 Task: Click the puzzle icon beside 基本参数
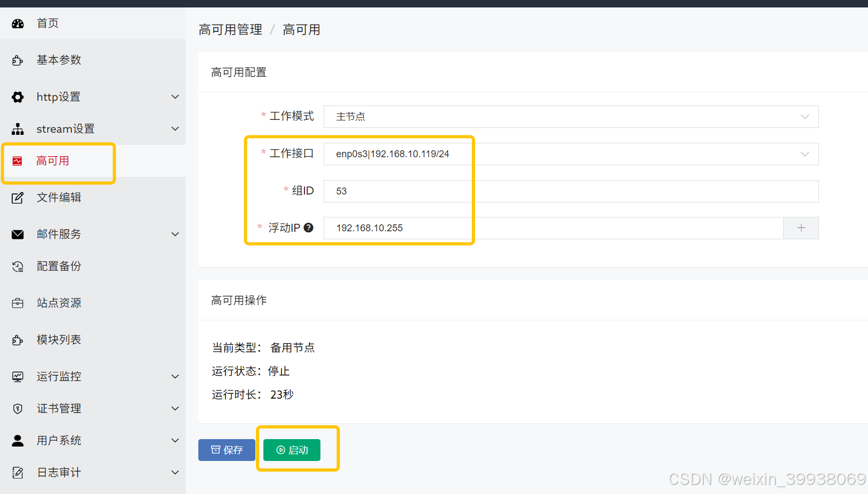pyautogui.click(x=18, y=60)
